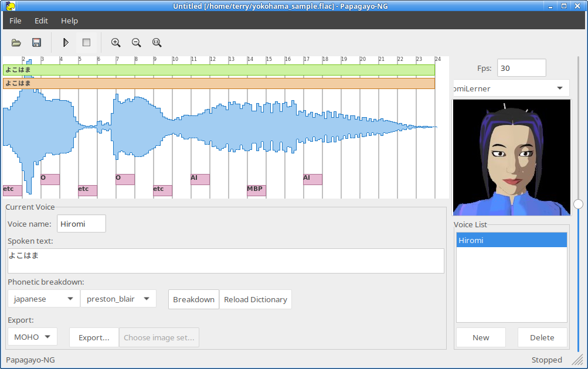Zoom out of the waveform

coord(136,43)
